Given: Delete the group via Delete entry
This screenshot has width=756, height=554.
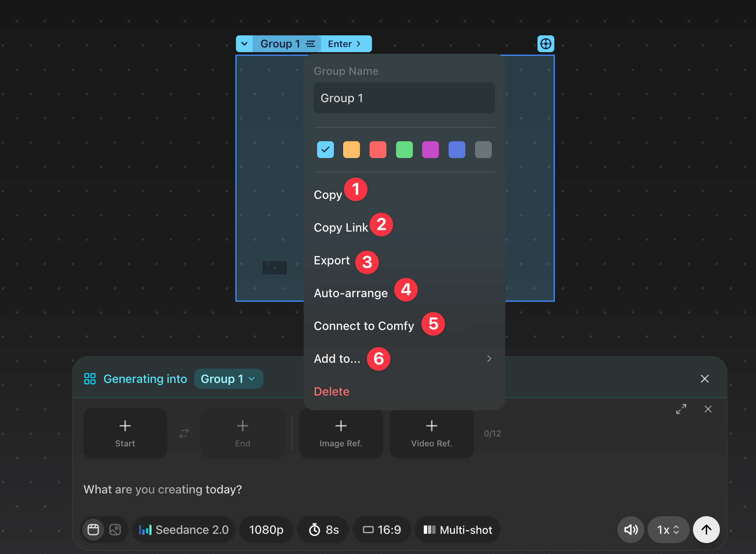Looking at the screenshot, I should (331, 391).
